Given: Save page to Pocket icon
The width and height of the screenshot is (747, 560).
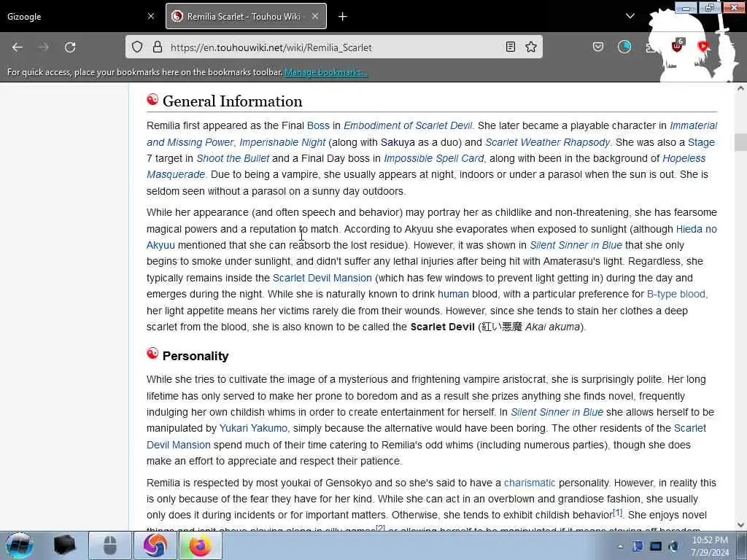Looking at the screenshot, I should pos(598,47).
